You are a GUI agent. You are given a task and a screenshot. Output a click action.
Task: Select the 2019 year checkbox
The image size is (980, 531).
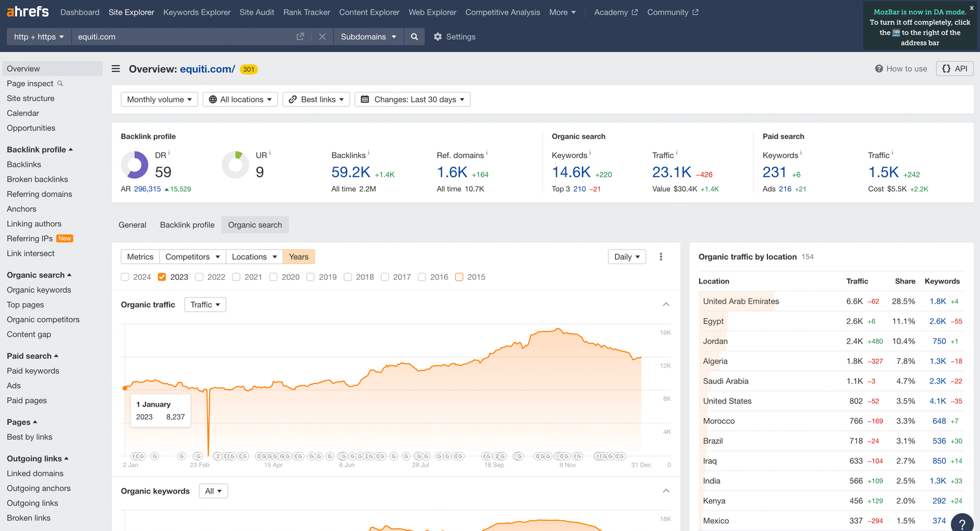(x=311, y=277)
